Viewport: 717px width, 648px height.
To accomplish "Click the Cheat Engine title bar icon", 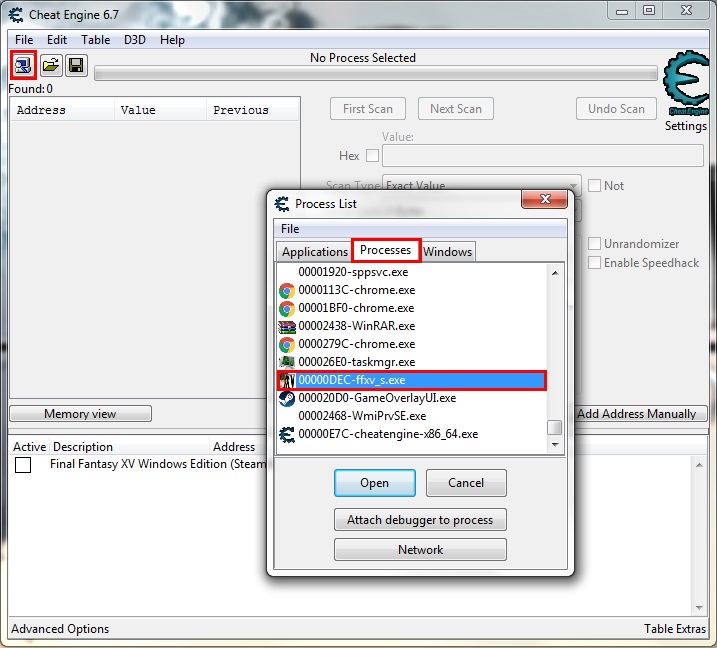I will tap(16, 15).
